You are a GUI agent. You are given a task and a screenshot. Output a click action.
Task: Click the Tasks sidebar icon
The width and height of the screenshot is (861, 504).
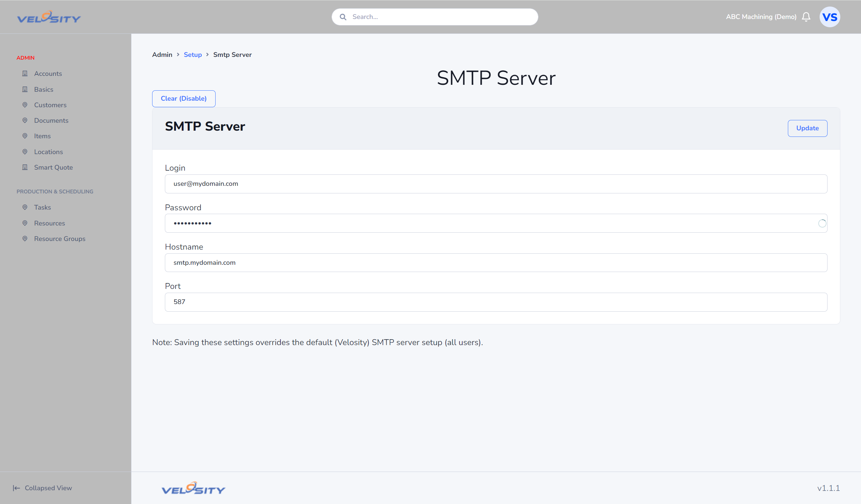click(24, 207)
